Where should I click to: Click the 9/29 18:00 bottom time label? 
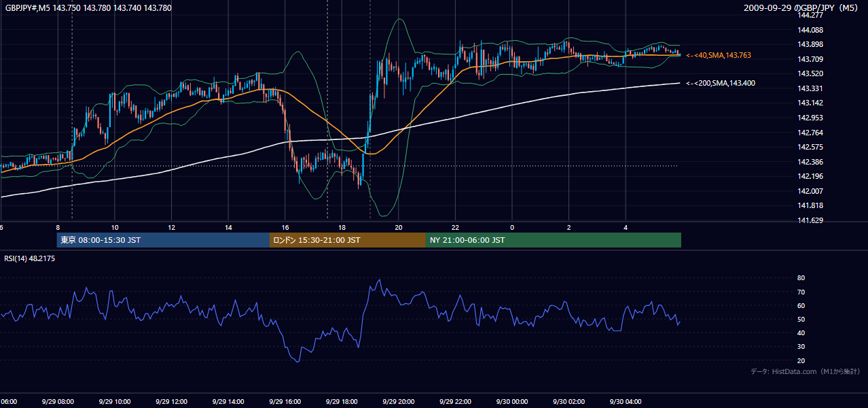[342, 402]
